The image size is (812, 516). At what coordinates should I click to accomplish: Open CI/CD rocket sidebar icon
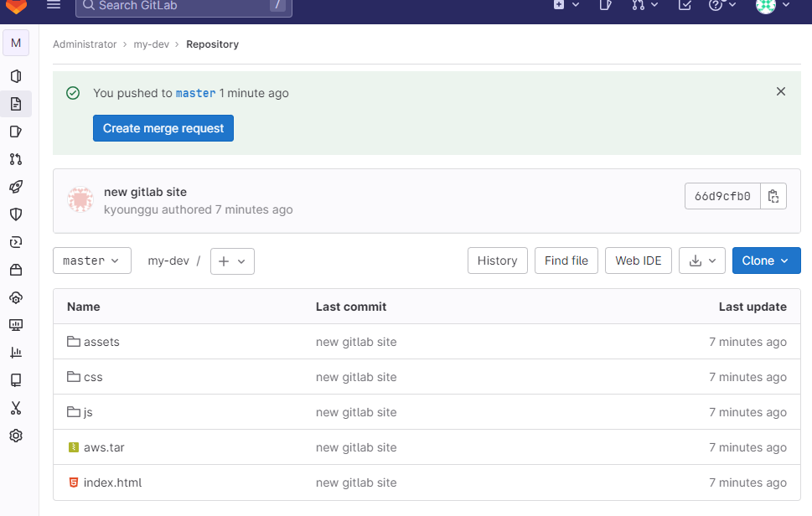[16, 187]
